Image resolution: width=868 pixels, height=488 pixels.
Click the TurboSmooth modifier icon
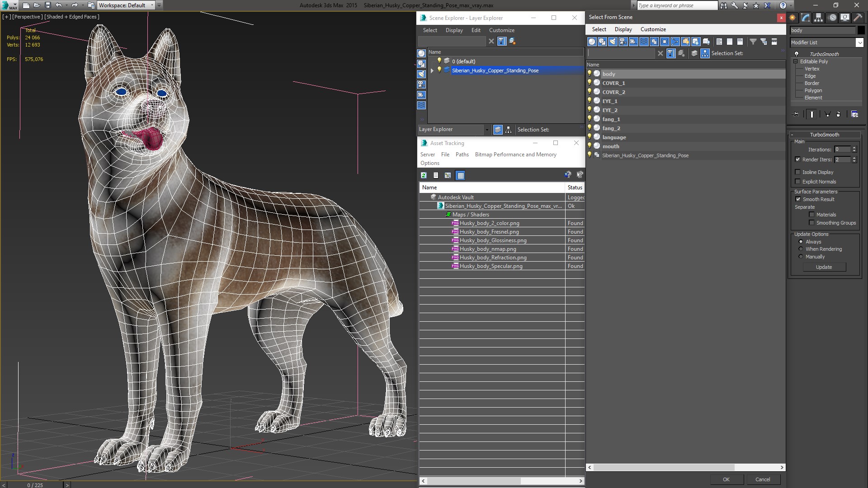797,54
